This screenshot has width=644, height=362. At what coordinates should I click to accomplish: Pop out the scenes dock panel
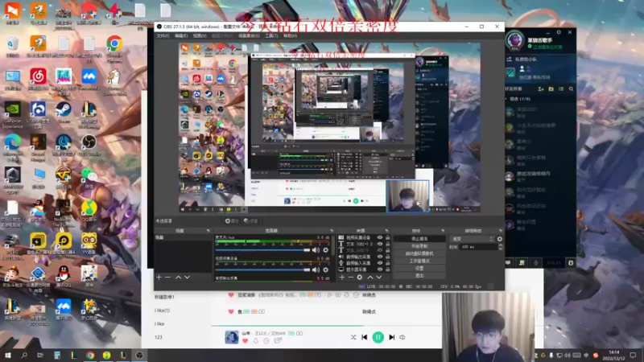(x=208, y=231)
